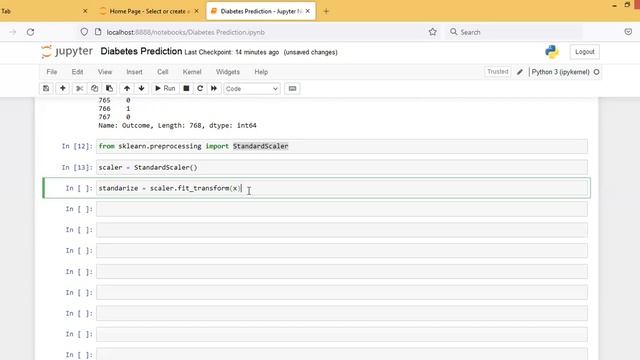Click the pencil edit icon beside Trusted

coord(520,72)
